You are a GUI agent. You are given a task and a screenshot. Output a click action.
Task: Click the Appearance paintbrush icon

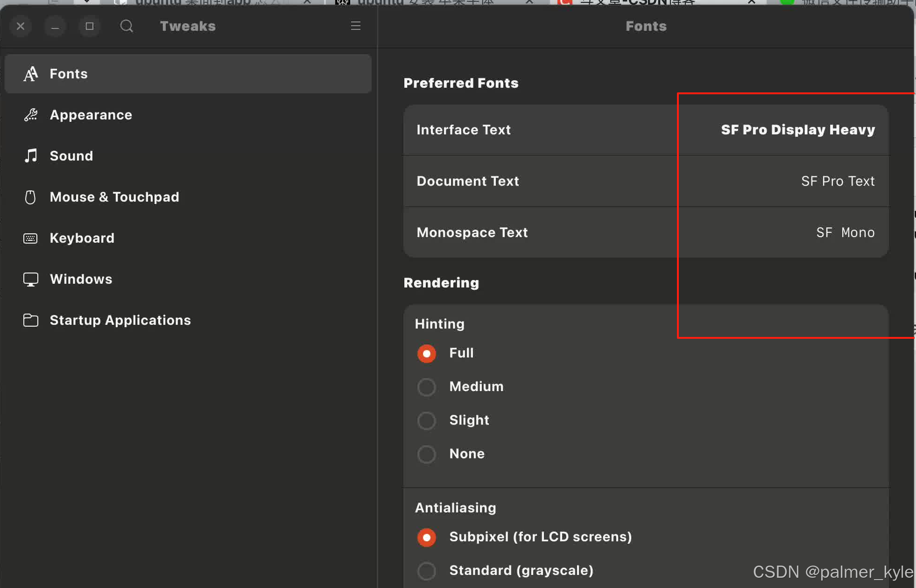[x=31, y=115]
